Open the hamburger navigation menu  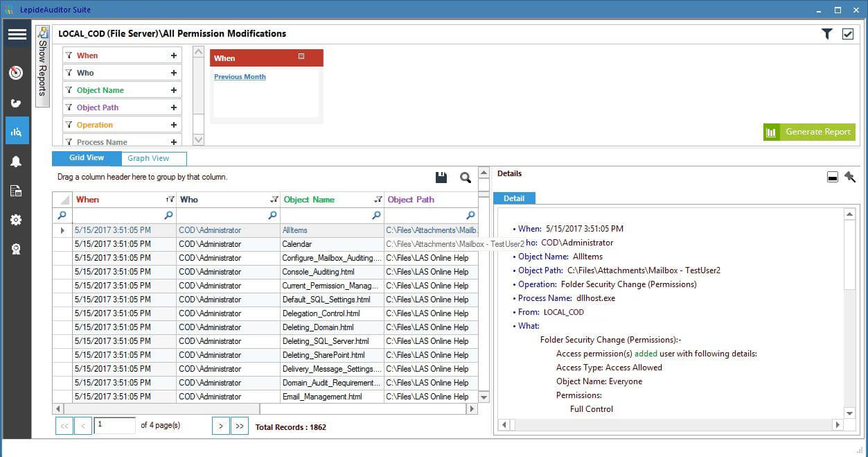click(17, 35)
